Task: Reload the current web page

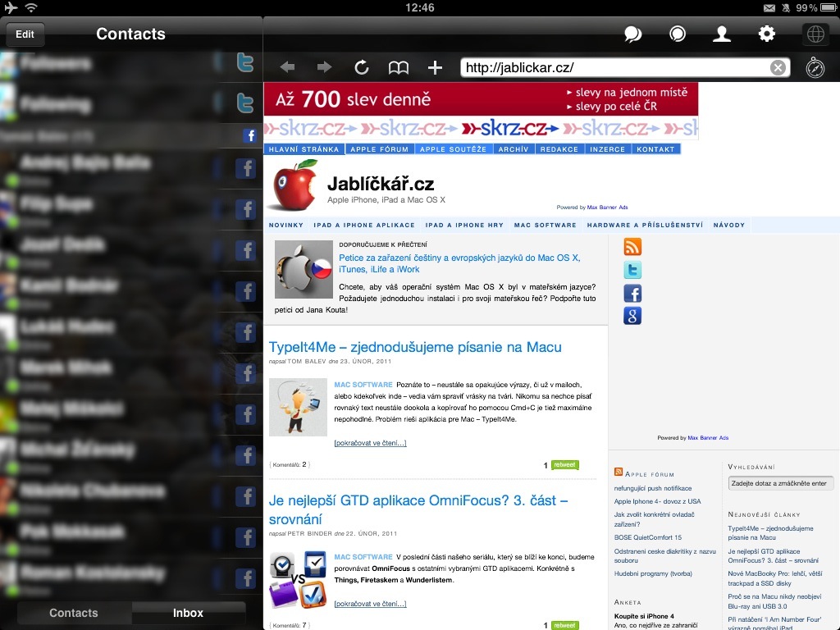Action: tap(362, 68)
